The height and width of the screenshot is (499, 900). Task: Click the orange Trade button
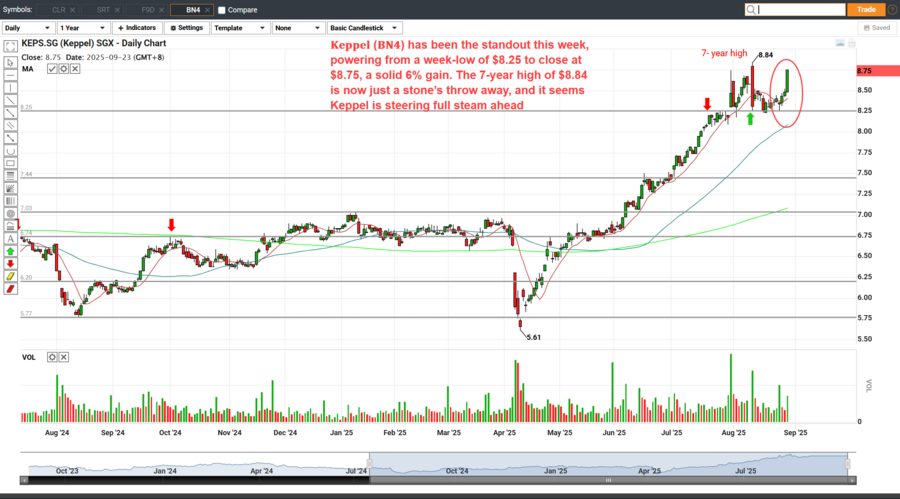(x=866, y=10)
